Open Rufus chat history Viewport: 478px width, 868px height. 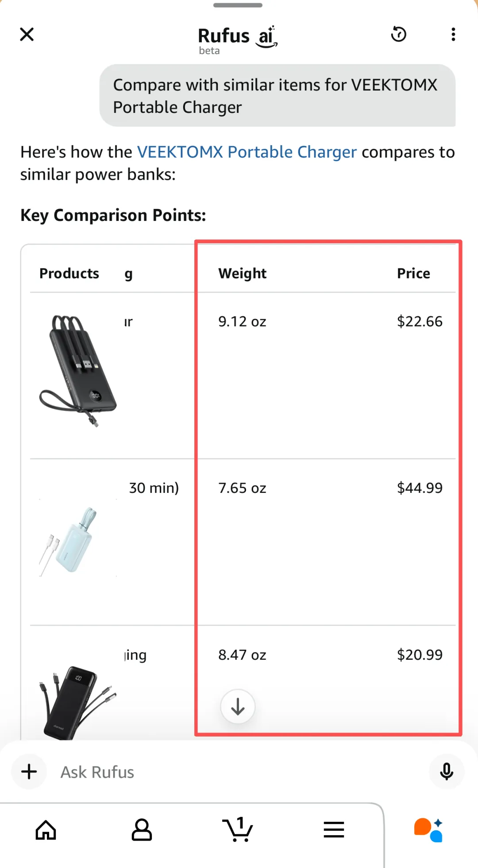[x=398, y=34]
